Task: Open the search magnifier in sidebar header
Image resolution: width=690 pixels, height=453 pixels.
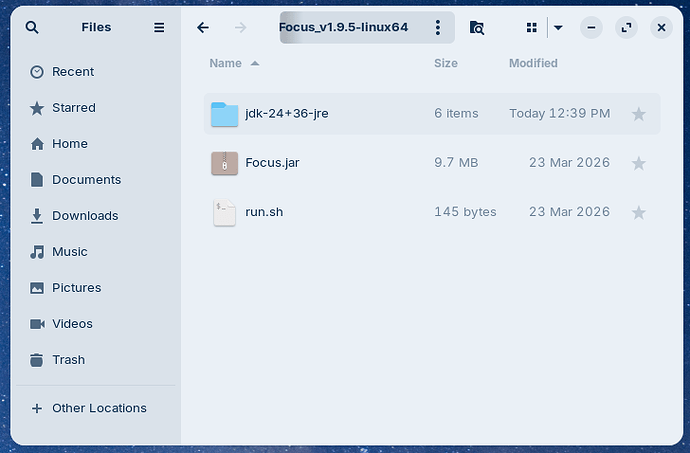Action: (32, 27)
